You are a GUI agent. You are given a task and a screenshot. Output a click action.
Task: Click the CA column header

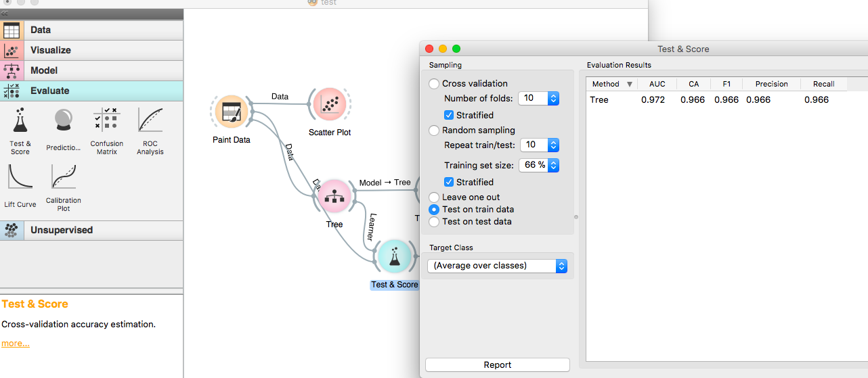tap(694, 85)
